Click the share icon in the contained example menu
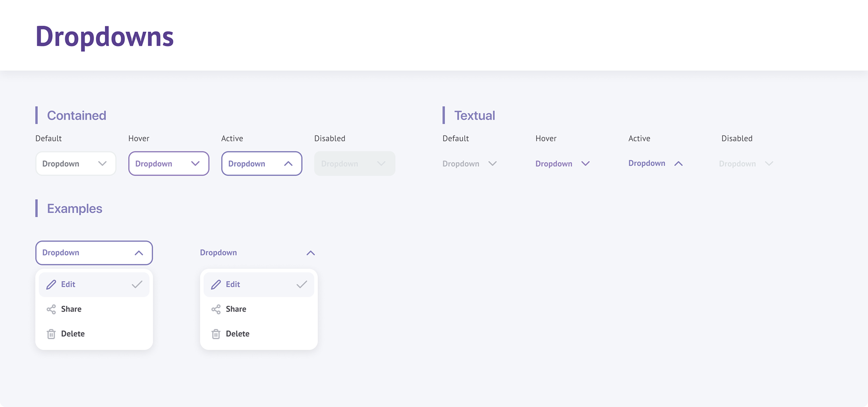The height and width of the screenshot is (407, 868). pyautogui.click(x=51, y=309)
